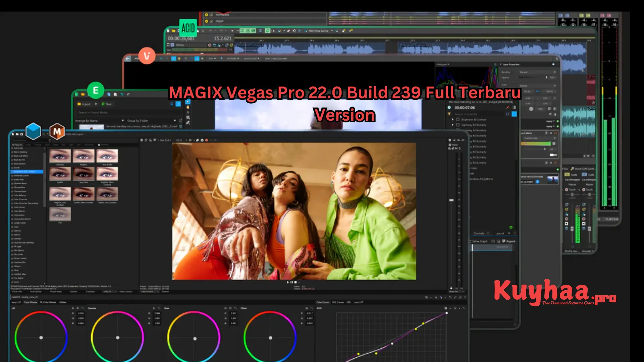Switch to the Color Wheels tab
Image resolution: width=644 pixels, height=362 pixels.
click(x=30, y=302)
